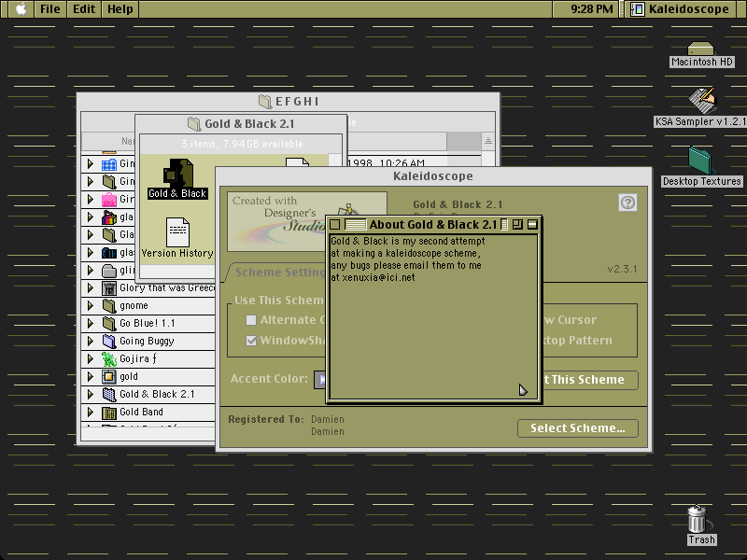Screen dimensions: 747x560
Task: Click the Gold Band row icon
Action: 109,413
